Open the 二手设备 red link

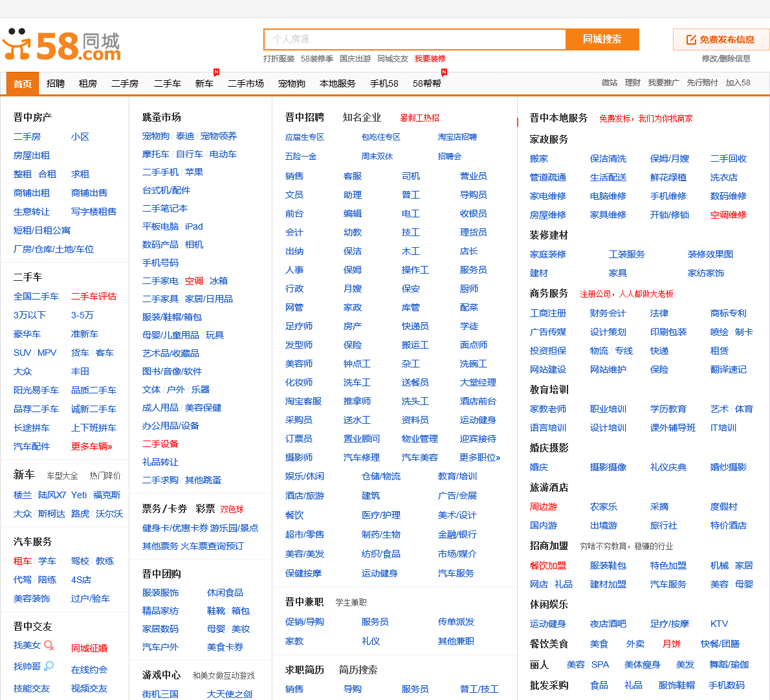click(160, 444)
